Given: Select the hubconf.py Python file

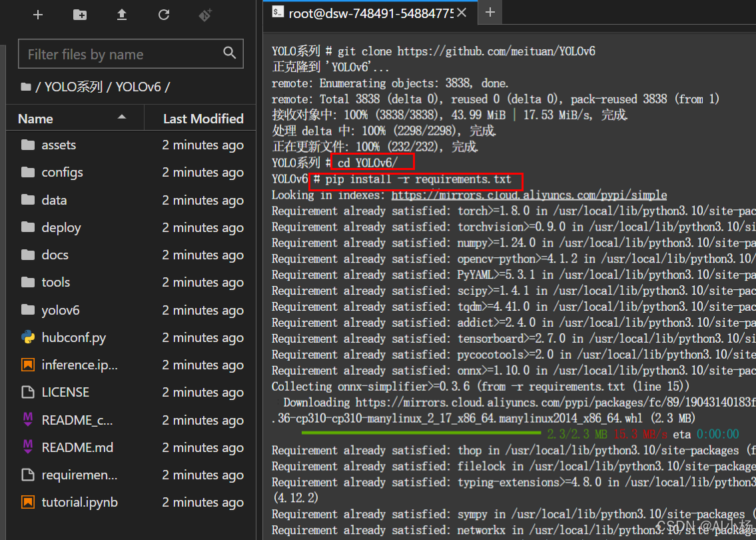Looking at the screenshot, I should pyautogui.click(x=73, y=337).
